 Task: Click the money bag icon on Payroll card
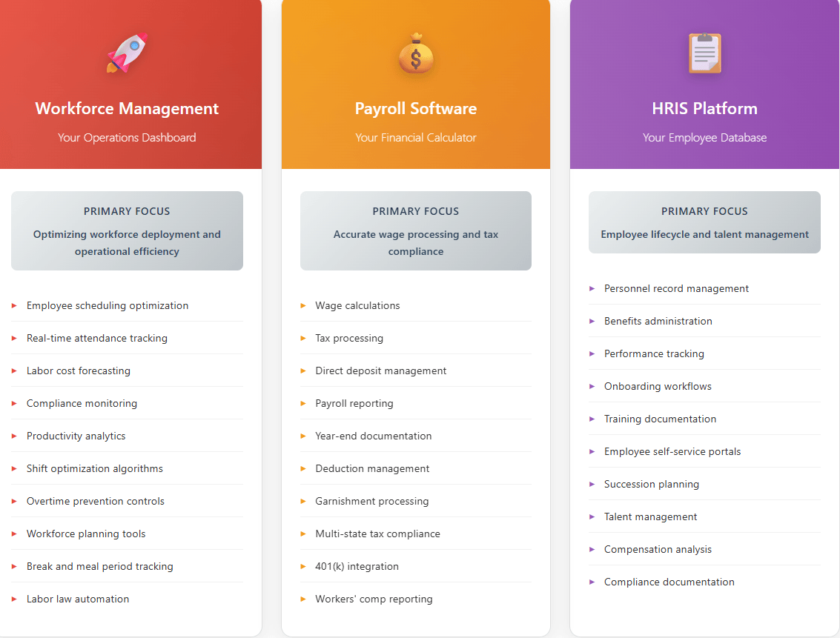pos(416,53)
